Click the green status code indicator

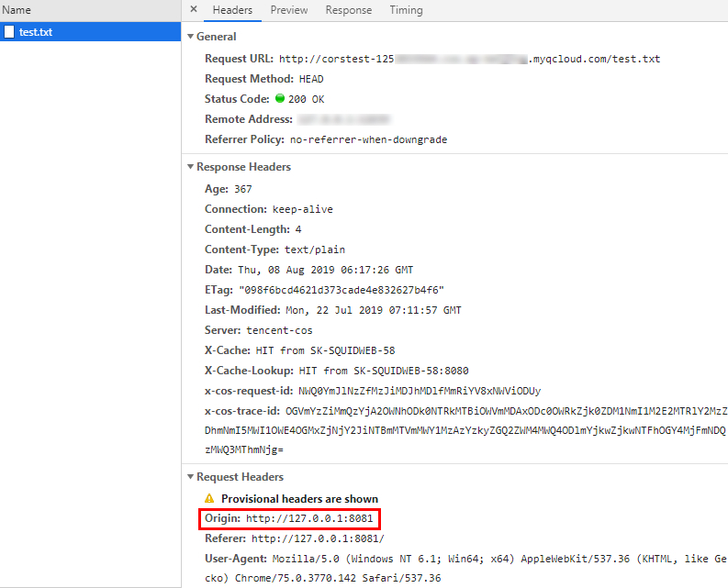(x=280, y=98)
